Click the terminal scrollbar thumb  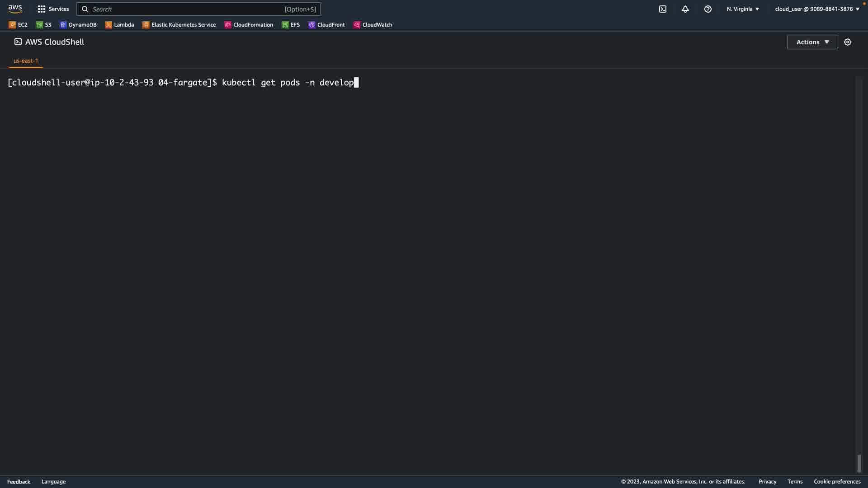[859, 463]
